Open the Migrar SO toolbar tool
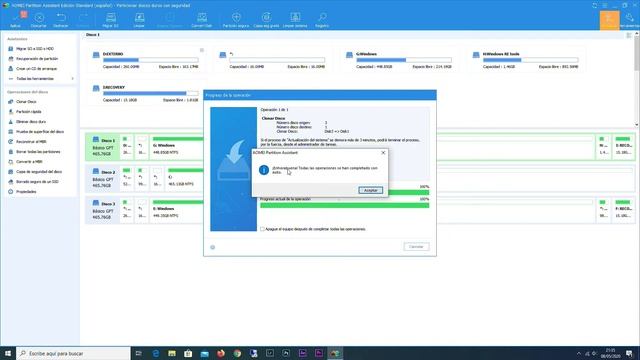The width and height of the screenshot is (640, 360). (110, 20)
